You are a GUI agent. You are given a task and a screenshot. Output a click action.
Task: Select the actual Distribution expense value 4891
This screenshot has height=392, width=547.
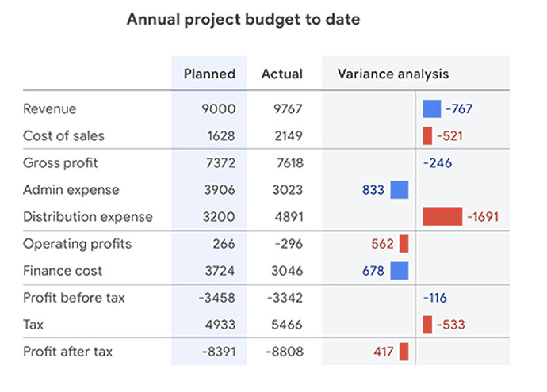pos(287,217)
